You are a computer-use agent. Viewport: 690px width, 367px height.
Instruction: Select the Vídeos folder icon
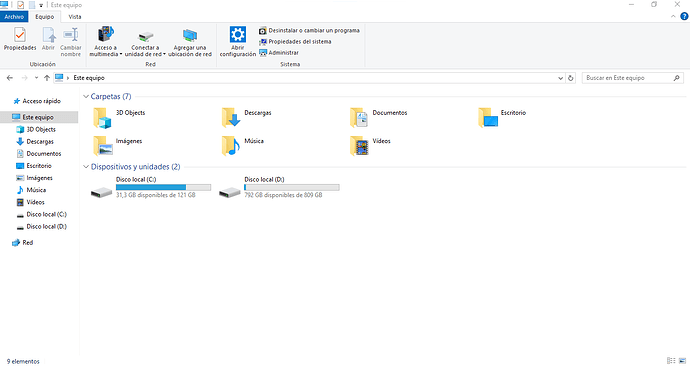(359, 146)
